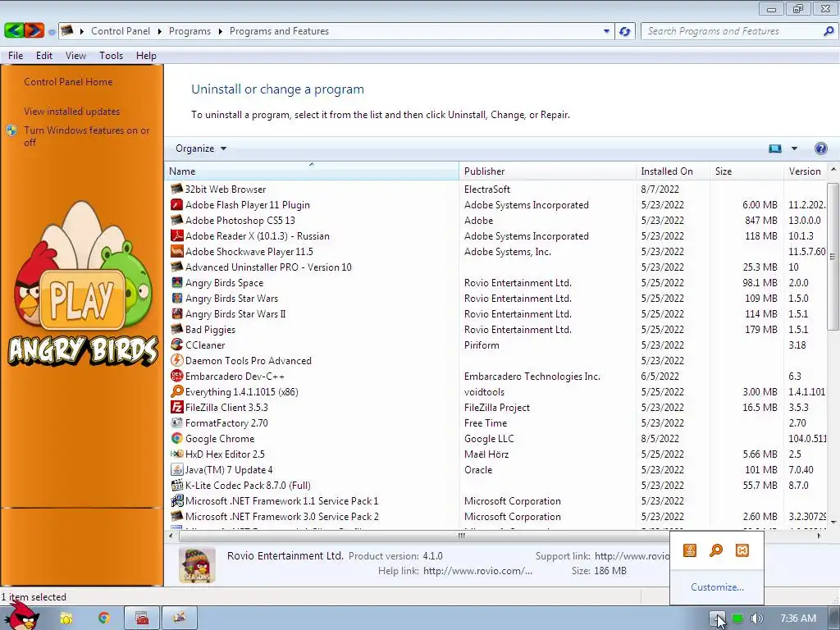Select the HxD Hex Editor 2.5 icon
Viewport: 840px width, 630px height.
pos(176,454)
